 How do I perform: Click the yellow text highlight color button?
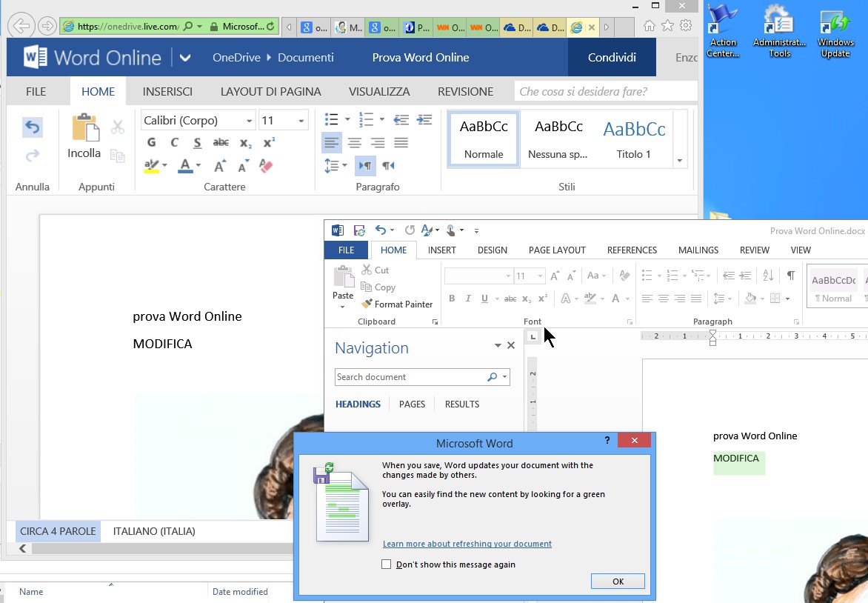pyautogui.click(x=152, y=165)
